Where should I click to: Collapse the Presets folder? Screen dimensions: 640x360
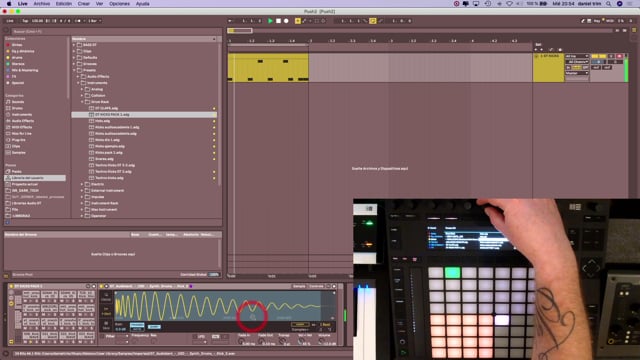74,70
